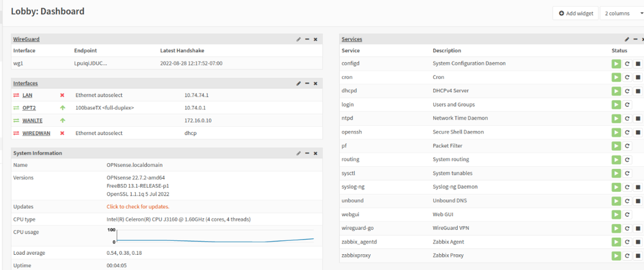The width and height of the screenshot is (644, 270).
Task: Minimize the System Information widget
Action: pyautogui.click(x=307, y=153)
